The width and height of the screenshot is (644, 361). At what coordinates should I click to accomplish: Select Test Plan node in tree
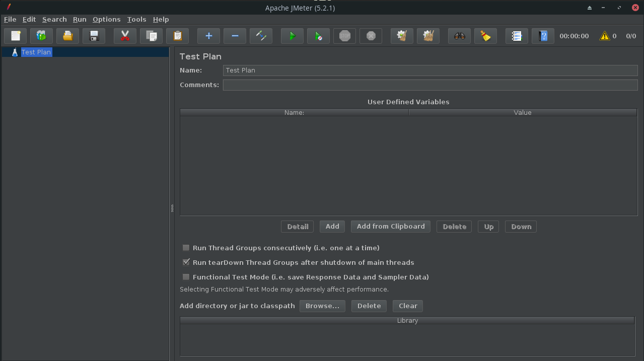tap(36, 52)
